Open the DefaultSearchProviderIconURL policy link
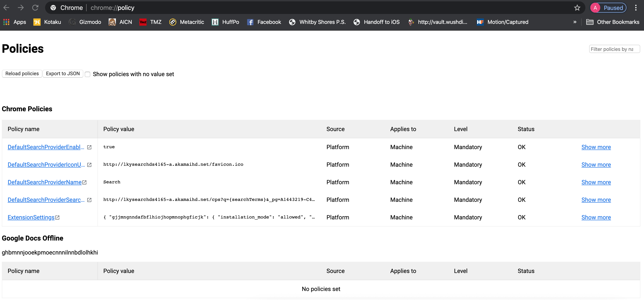Viewport: 644px width, 300px height. pyautogui.click(x=46, y=164)
